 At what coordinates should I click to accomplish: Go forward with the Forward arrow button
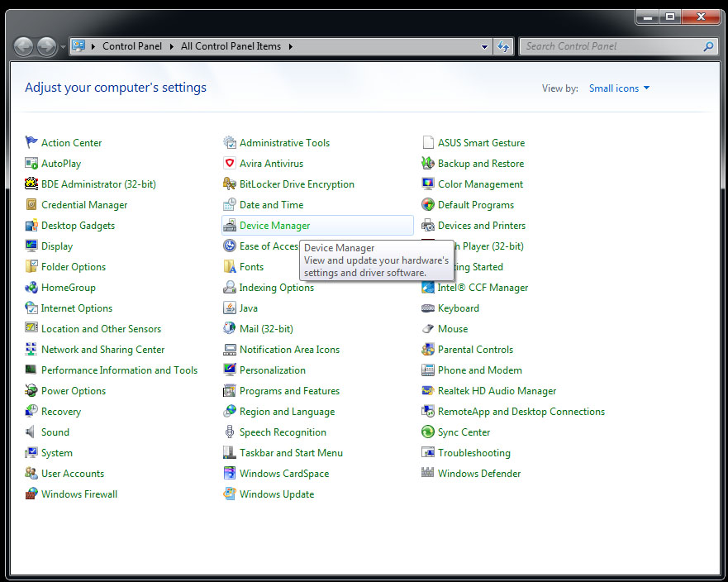(x=47, y=46)
